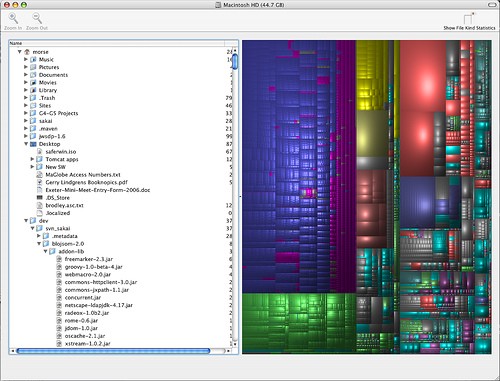Image resolution: width=500 pixels, height=381 pixels.
Task: Click the toolbar toggle pill button in title bar
Action: click(492, 5)
